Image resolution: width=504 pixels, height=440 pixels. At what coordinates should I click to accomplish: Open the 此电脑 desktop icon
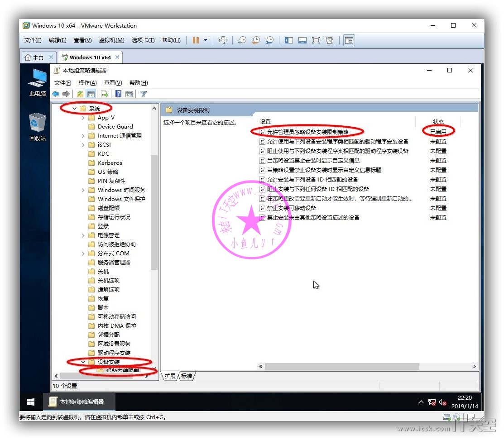[37, 82]
